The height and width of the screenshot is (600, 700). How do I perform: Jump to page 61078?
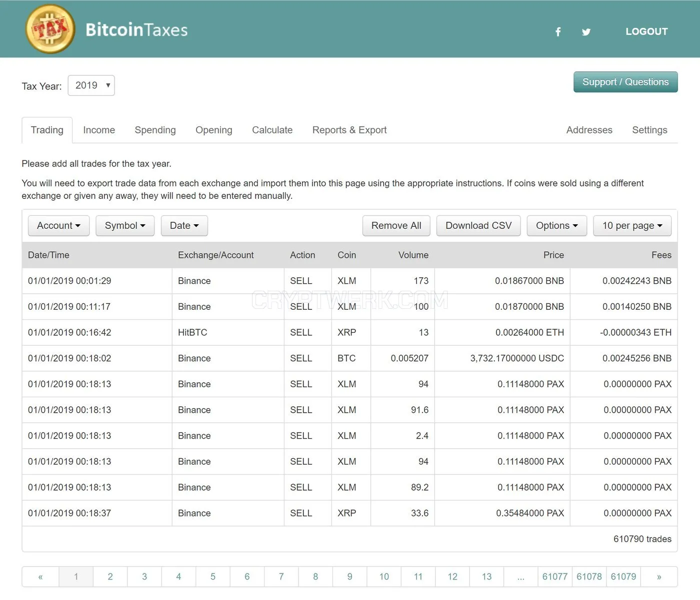[589, 577]
